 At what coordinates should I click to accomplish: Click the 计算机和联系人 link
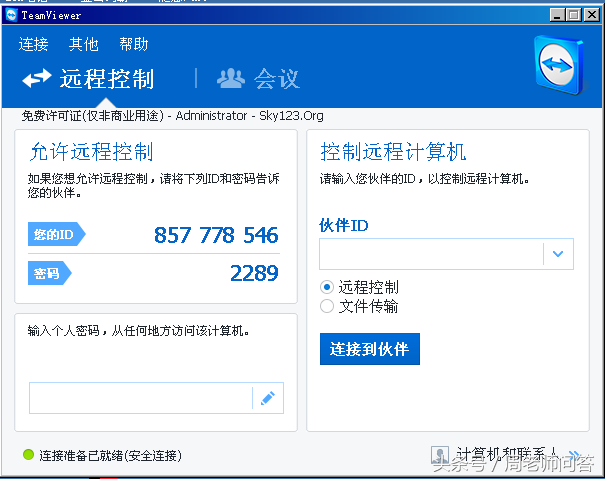(507, 455)
